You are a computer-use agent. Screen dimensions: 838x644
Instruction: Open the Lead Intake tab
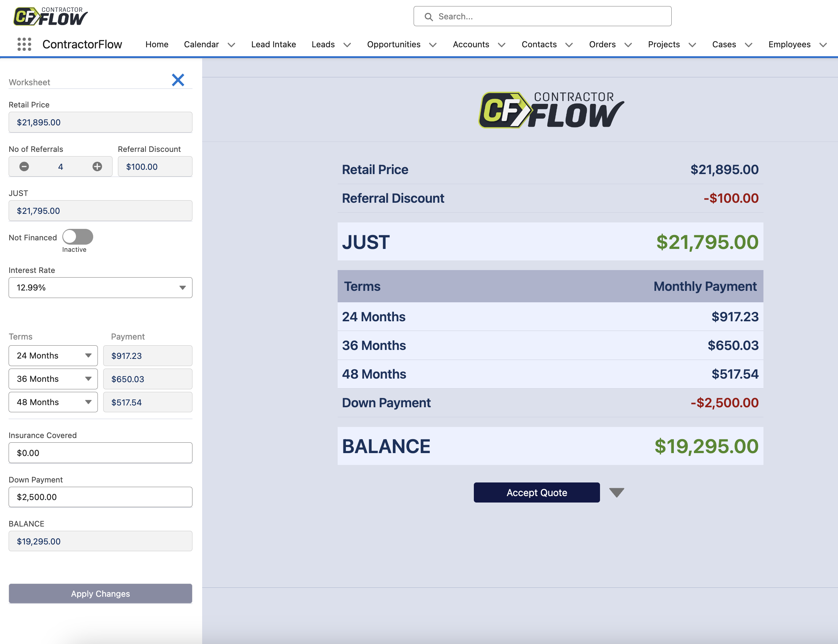(273, 44)
